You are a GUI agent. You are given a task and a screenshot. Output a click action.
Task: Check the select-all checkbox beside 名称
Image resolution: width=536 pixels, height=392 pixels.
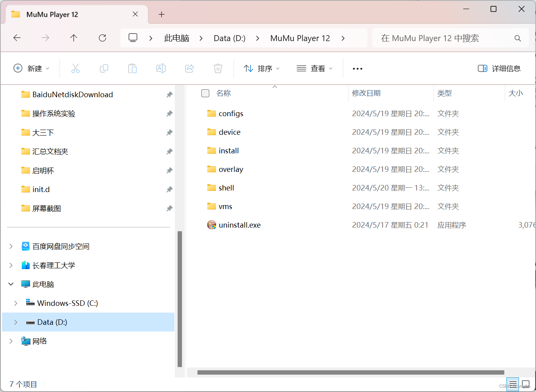(205, 93)
